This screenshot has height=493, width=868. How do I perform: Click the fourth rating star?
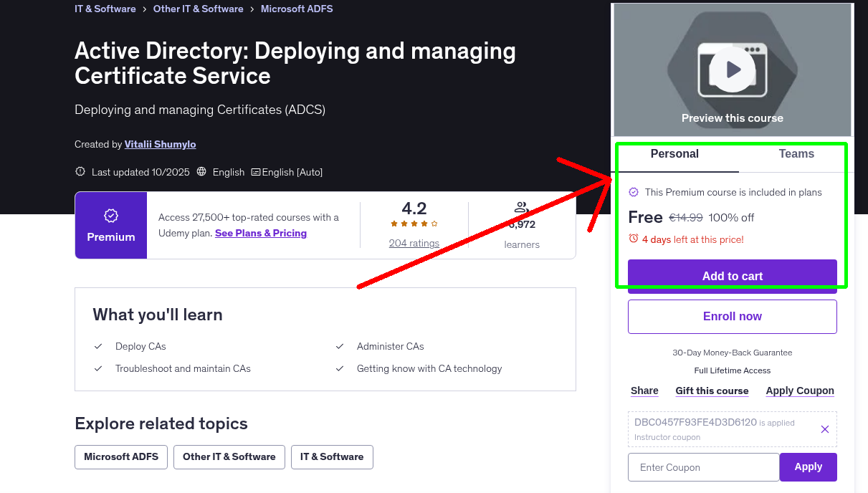tap(424, 223)
